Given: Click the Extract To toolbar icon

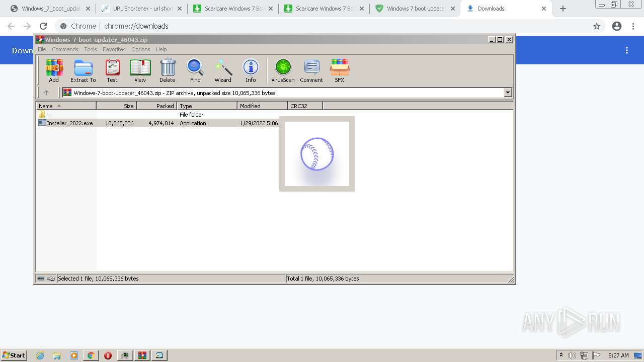Looking at the screenshot, I should pos(83,70).
